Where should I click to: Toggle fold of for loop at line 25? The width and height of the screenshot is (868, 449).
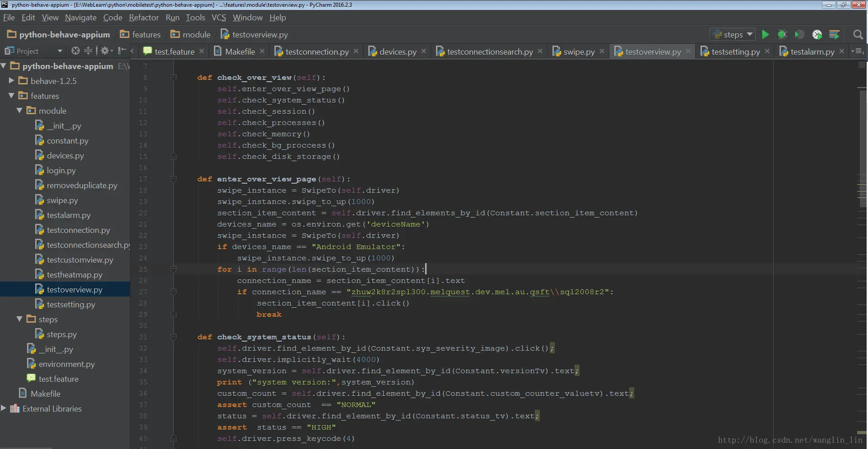coord(173,269)
